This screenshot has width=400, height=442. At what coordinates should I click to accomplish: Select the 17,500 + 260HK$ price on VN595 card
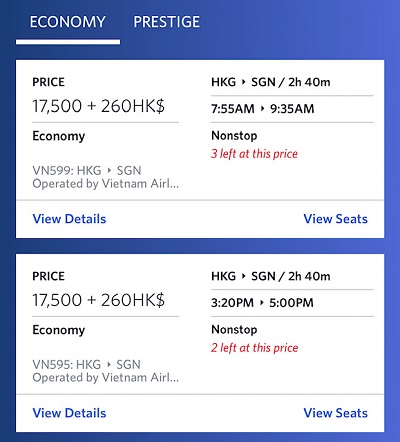click(x=98, y=300)
